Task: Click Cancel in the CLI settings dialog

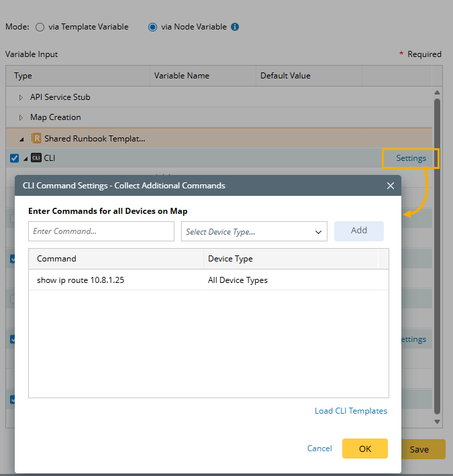Action: [319, 449]
